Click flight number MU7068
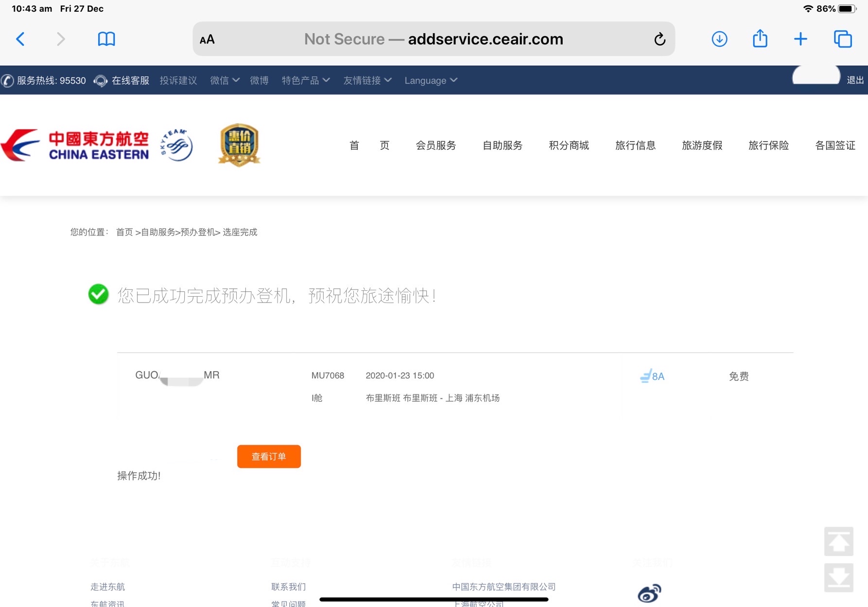 click(328, 375)
